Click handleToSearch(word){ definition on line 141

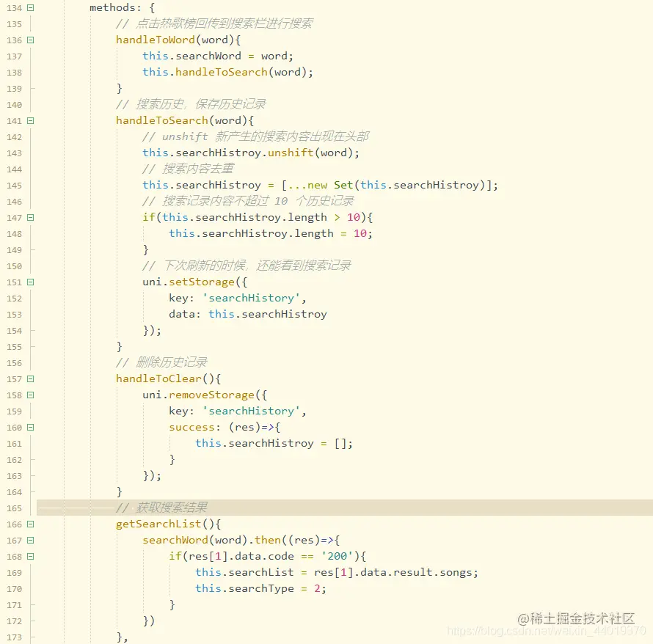pyautogui.click(x=185, y=121)
